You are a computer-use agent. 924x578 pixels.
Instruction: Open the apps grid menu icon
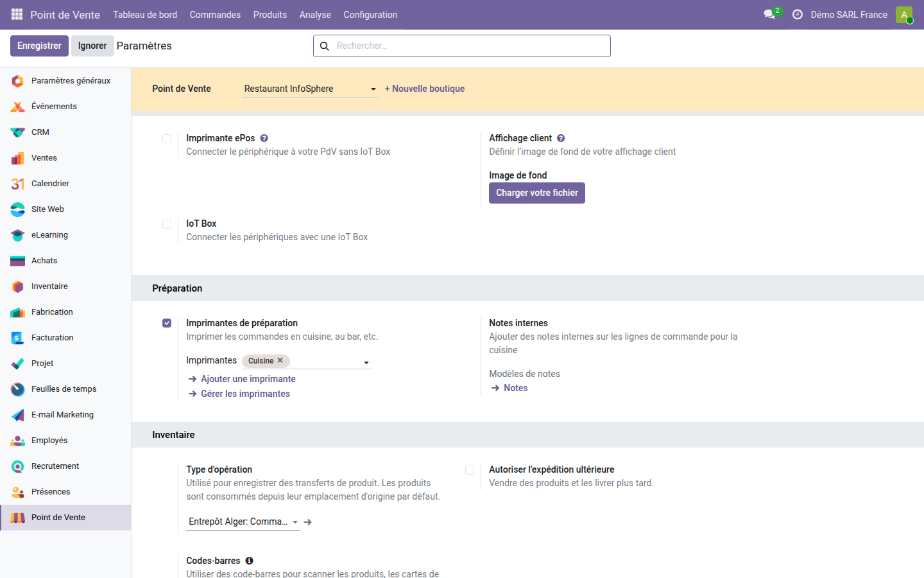[17, 14]
